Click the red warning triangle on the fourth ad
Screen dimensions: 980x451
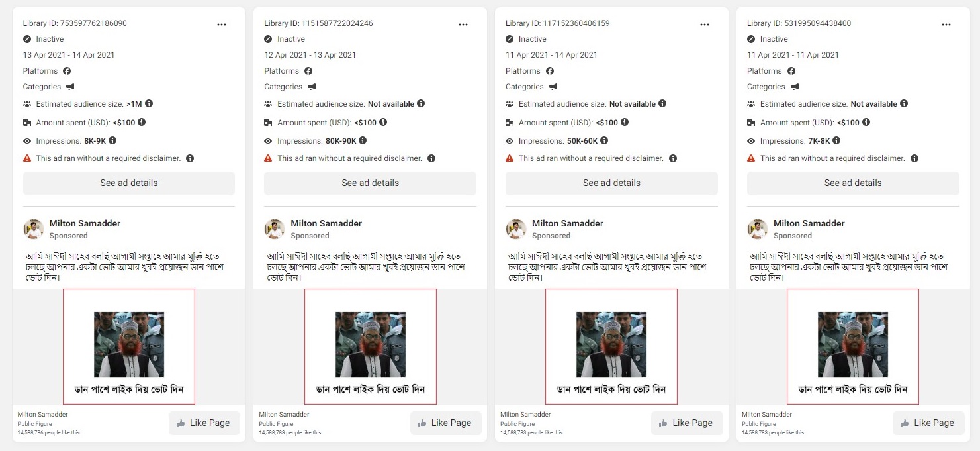tap(752, 158)
